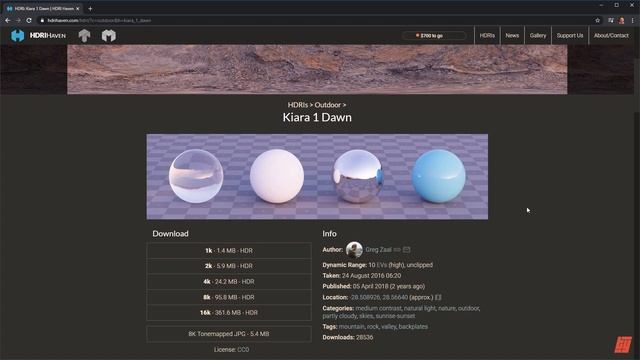Click Greg Zaal's author avatar

(x=354, y=249)
